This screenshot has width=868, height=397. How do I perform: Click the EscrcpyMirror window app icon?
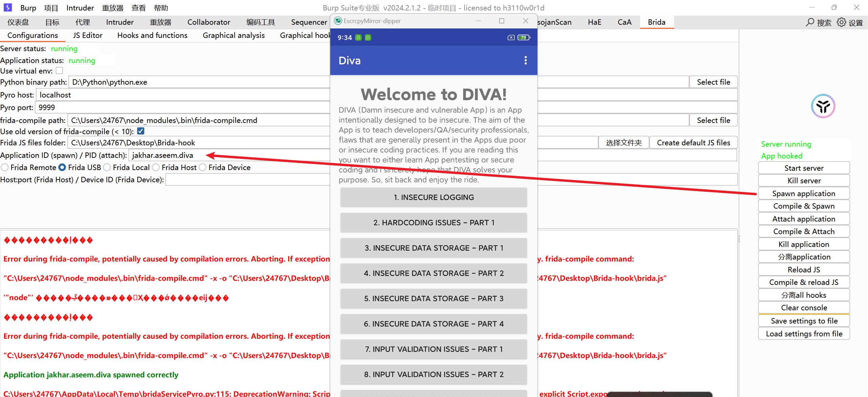coord(338,21)
